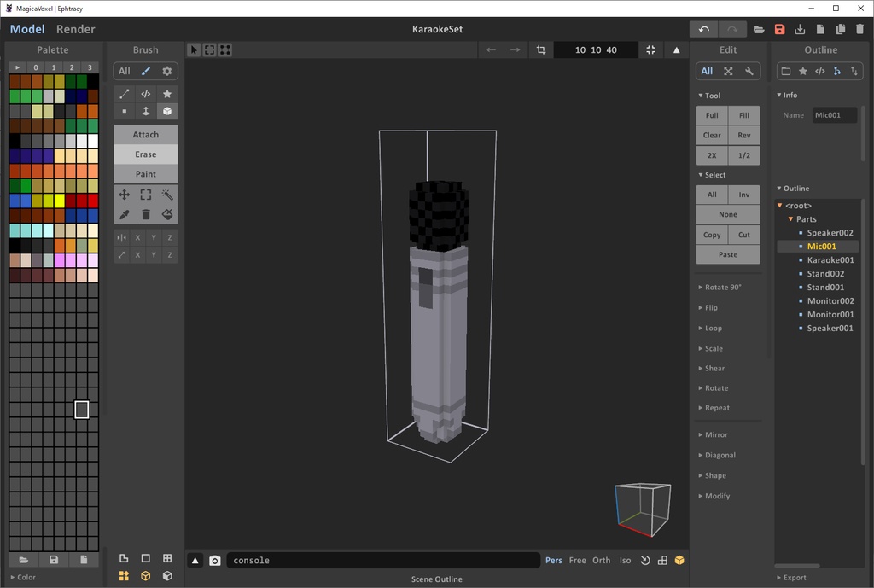Select the Face extrude brush icon
This screenshot has height=588, width=874.
coord(145,111)
